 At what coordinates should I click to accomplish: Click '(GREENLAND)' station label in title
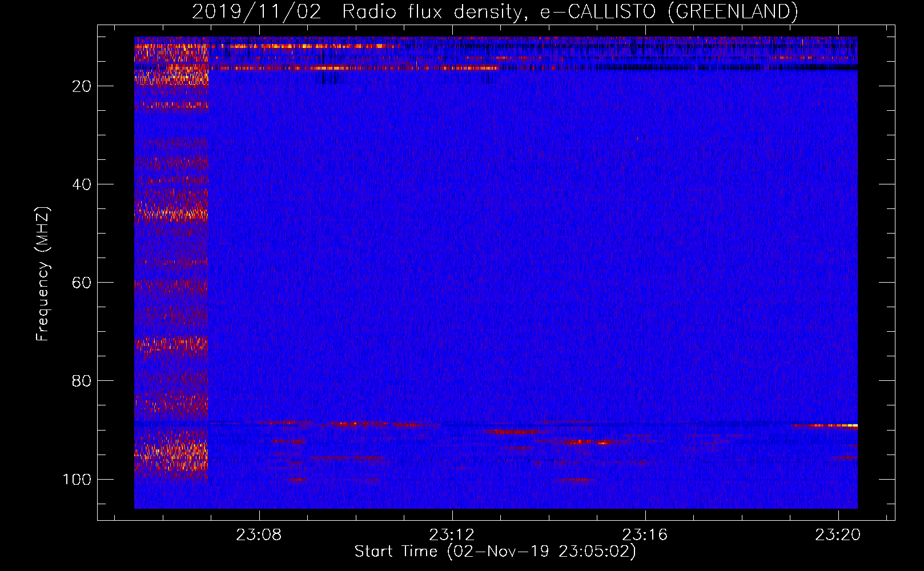(x=733, y=12)
